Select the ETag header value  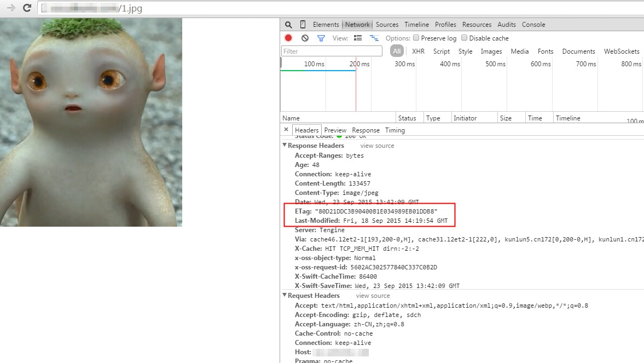376,211
